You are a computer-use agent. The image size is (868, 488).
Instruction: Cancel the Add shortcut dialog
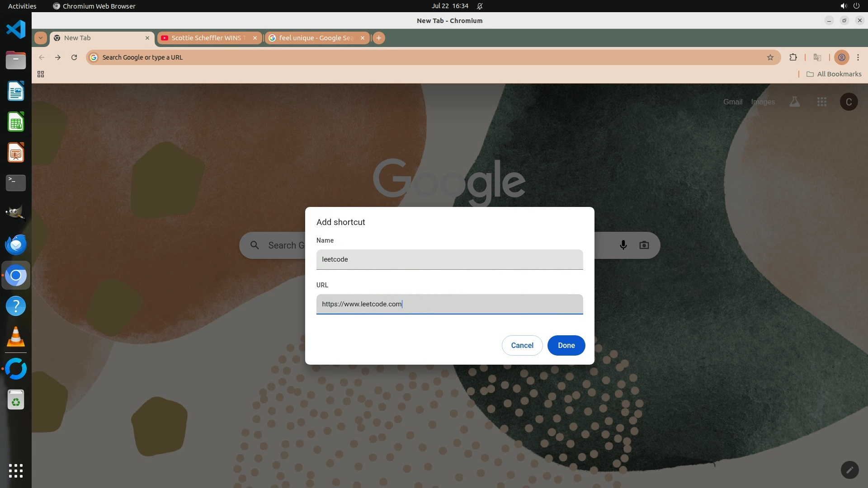click(x=522, y=345)
